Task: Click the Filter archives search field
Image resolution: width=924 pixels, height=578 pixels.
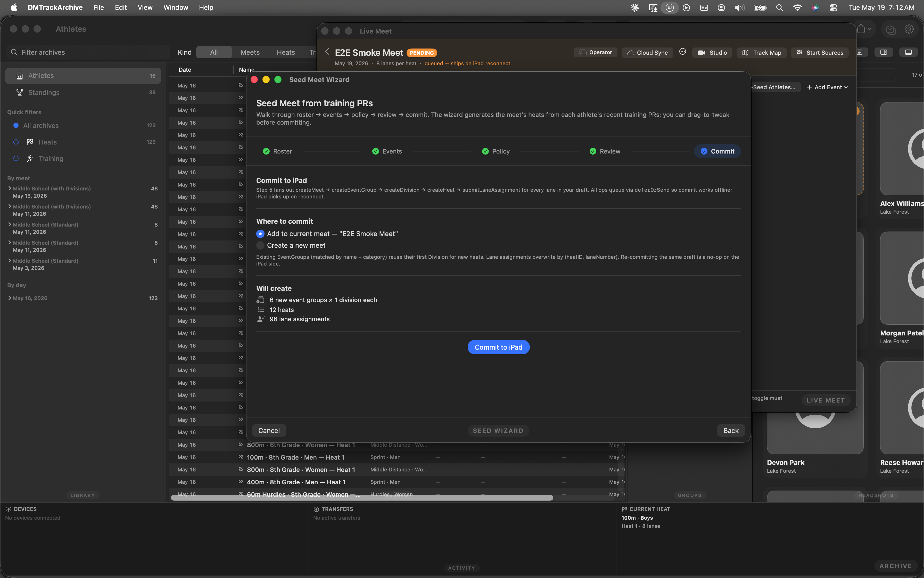Action: click(88, 52)
